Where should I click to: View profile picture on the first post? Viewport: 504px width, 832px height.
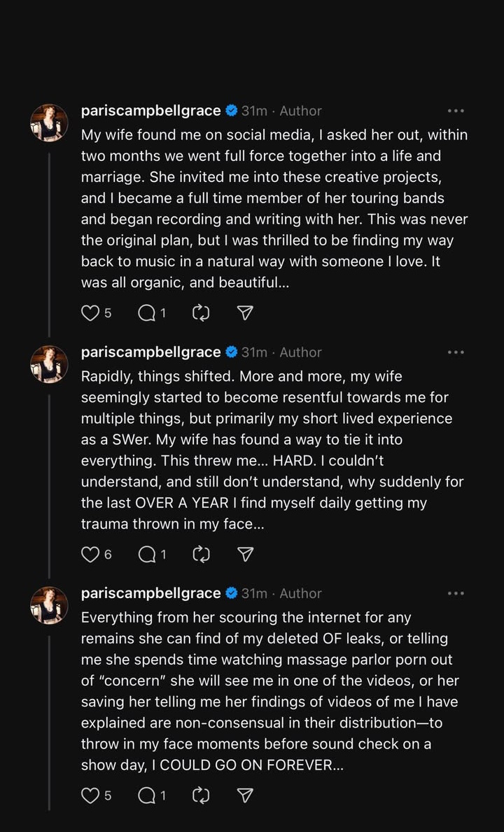[x=49, y=123]
